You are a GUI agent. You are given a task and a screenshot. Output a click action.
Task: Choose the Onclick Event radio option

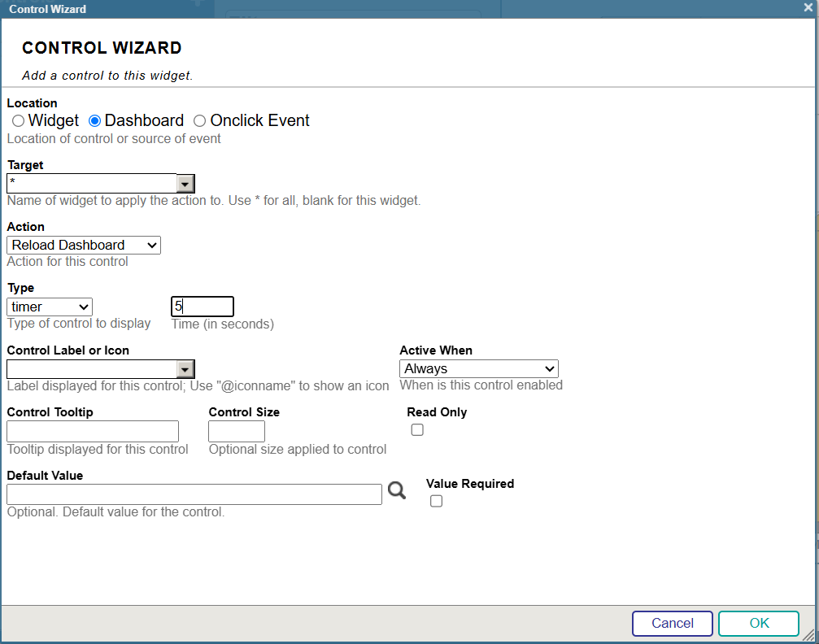(x=200, y=121)
